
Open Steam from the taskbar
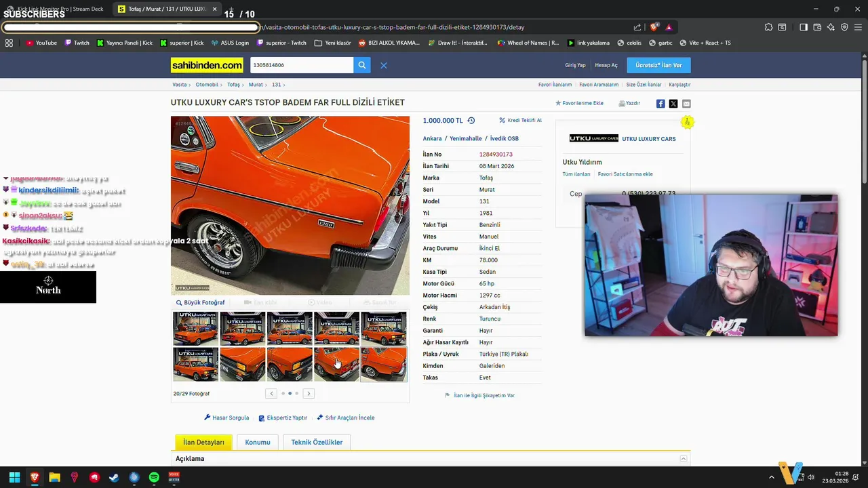click(114, 477)
